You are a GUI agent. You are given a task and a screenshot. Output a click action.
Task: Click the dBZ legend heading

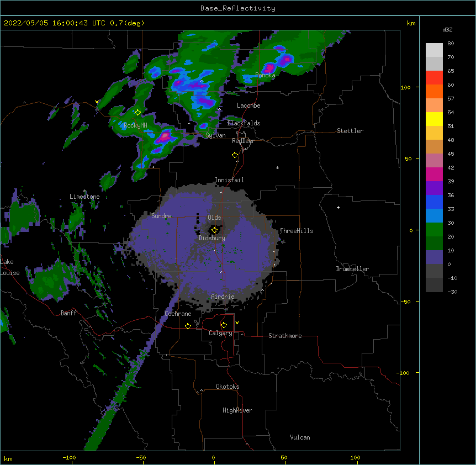click(447, 29)
